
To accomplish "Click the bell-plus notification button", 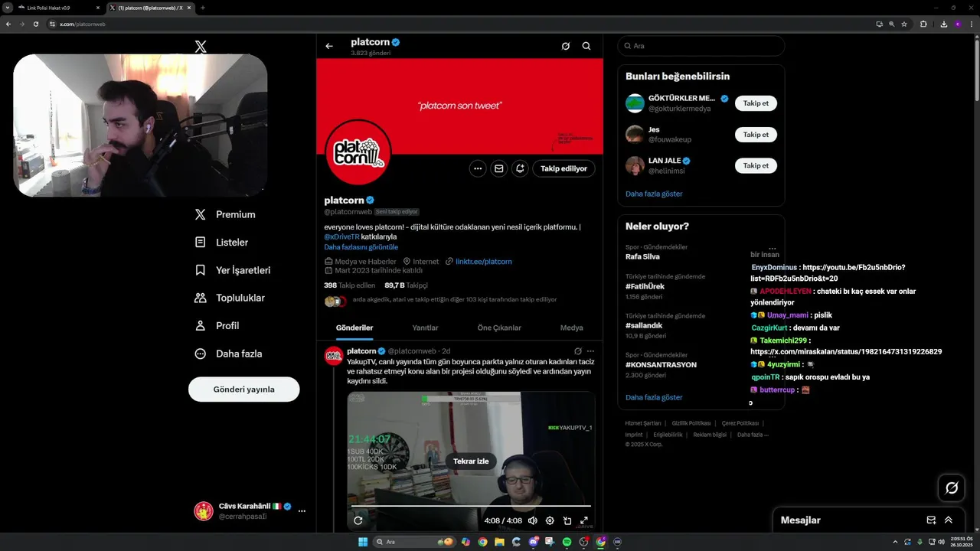I will [520, 168].
